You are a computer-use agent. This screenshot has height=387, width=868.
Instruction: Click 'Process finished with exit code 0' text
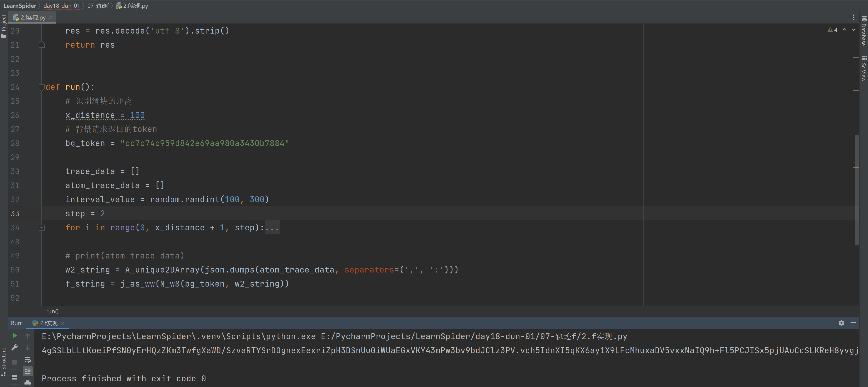click(124, 379)
